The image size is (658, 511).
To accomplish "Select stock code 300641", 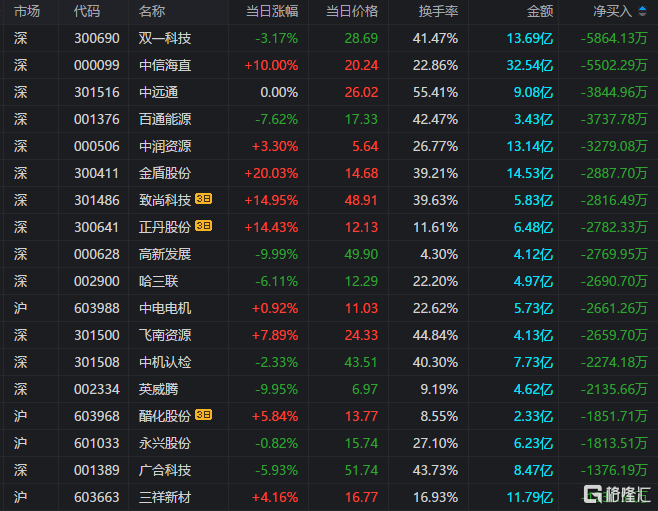I will tap(97, 227).
